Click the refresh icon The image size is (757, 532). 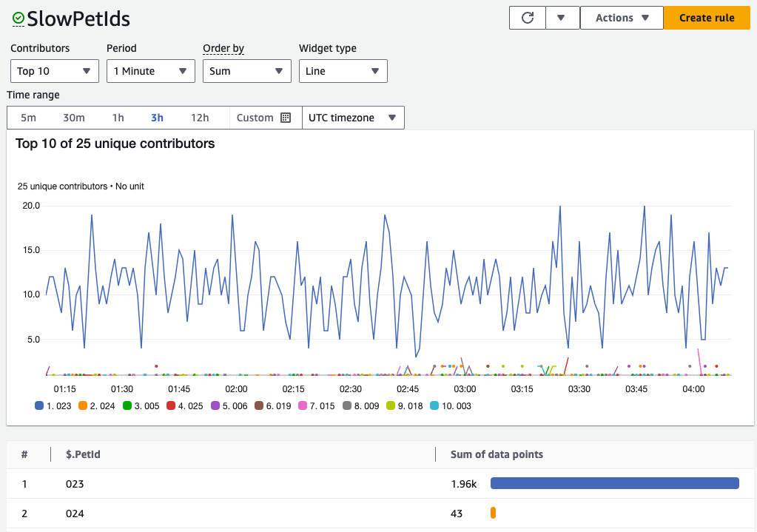527,18
